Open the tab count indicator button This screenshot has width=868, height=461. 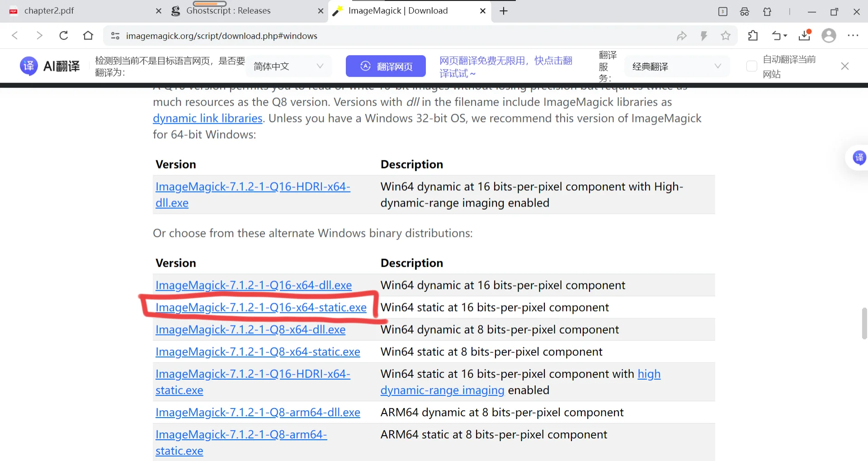723,11
